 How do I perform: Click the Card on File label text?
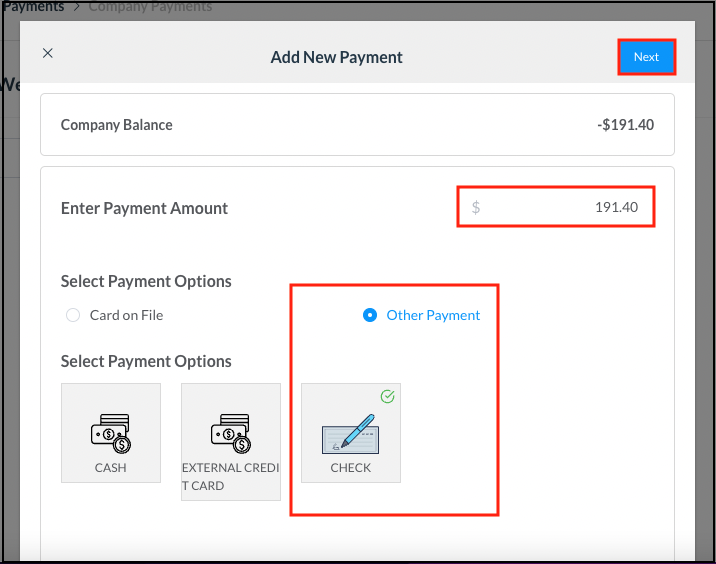126,315
